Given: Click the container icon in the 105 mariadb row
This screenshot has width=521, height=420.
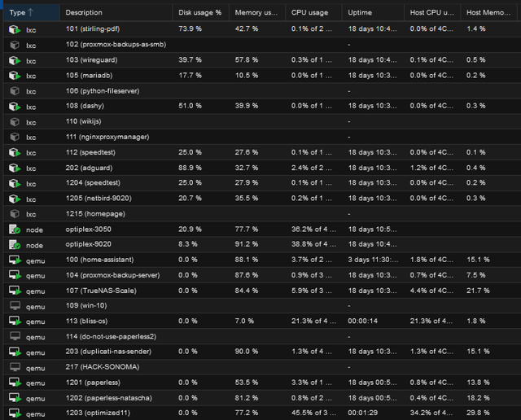Looking at the screenshot, I should 15,76.
